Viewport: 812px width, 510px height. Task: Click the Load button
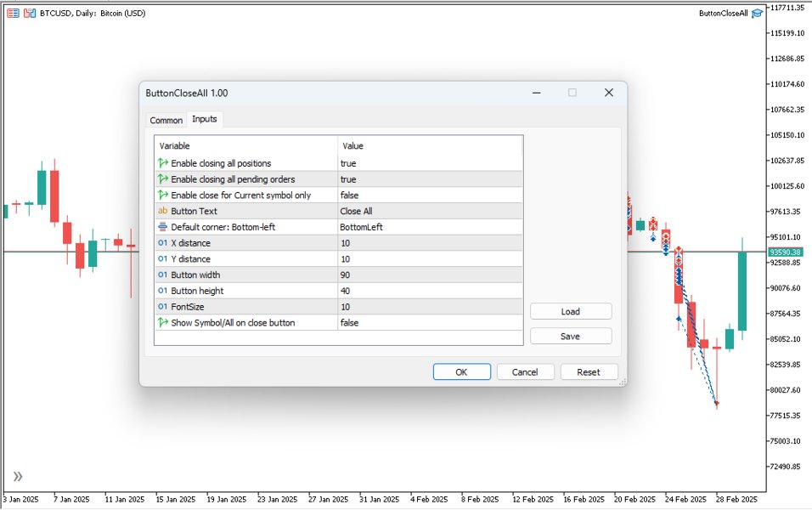click(570, 311)
